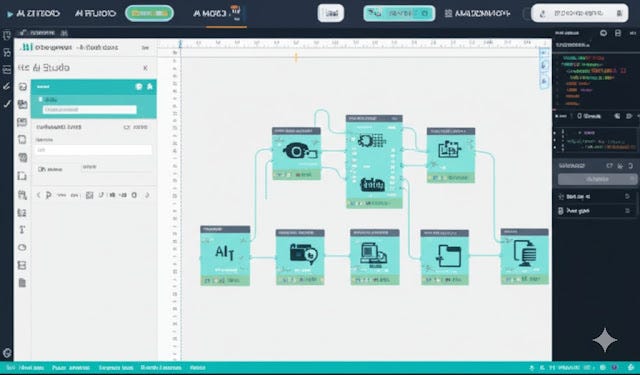The image size is (640, 375).
Task: Select the computer monitor node in lower row
Action: pyautogui.click(x=375, y=257)
